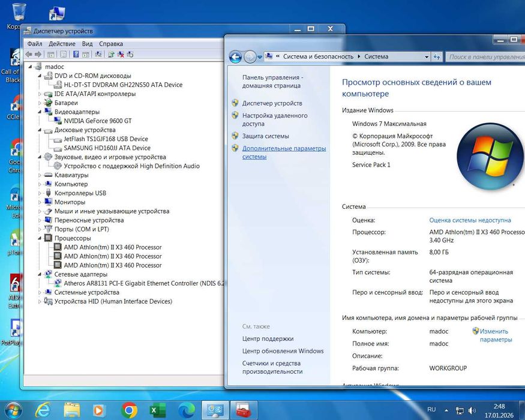This screenshot has width=525, height=420.
Task: Collapse the Процессоры node
Action: tap(40, 238)
